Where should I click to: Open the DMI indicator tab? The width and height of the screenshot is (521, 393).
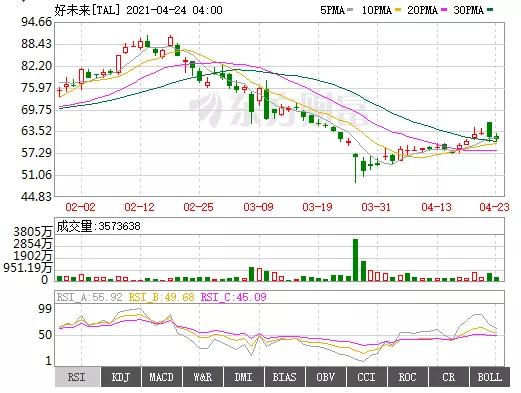click(x=244, y=377)
